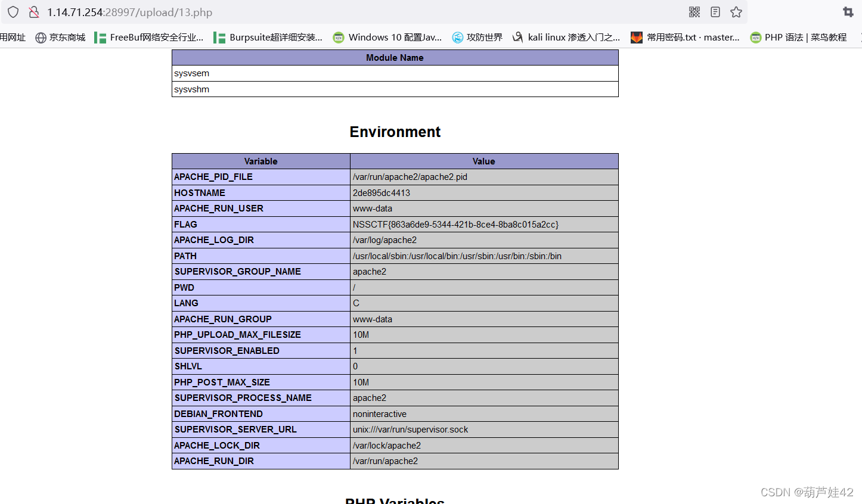Open the 常用密码.txt master bookmark
This screenshot has width=862, height=504.
(x=686, y=38)
